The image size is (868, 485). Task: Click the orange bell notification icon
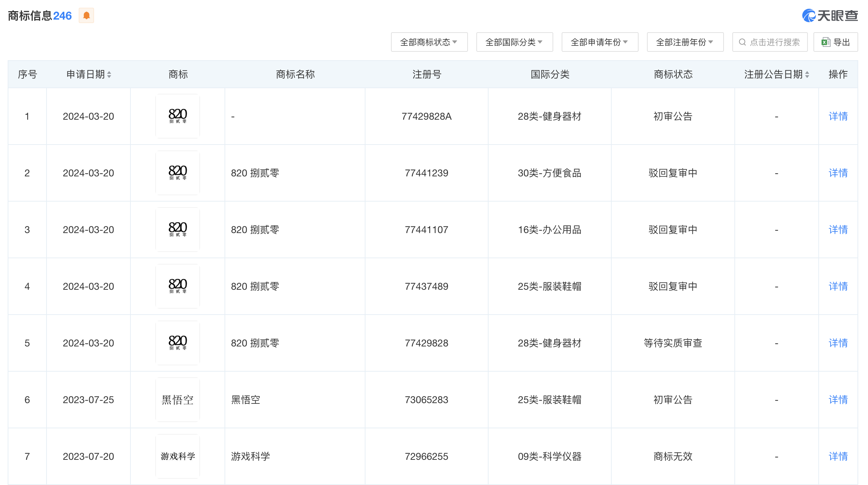(x=86, y=16)
